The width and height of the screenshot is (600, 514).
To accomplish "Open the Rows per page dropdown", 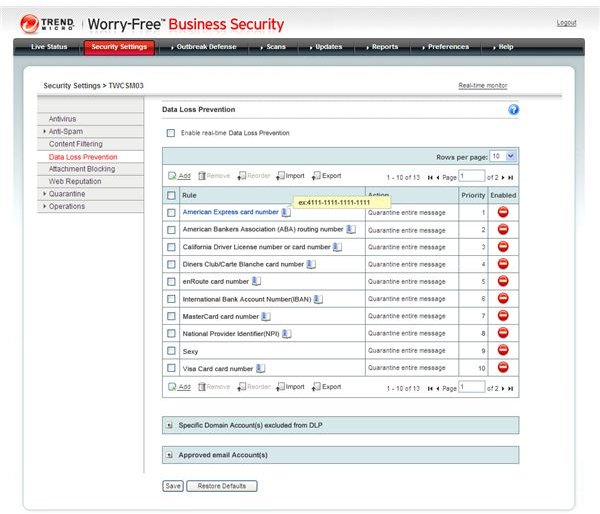I will (x=504, y=157).
